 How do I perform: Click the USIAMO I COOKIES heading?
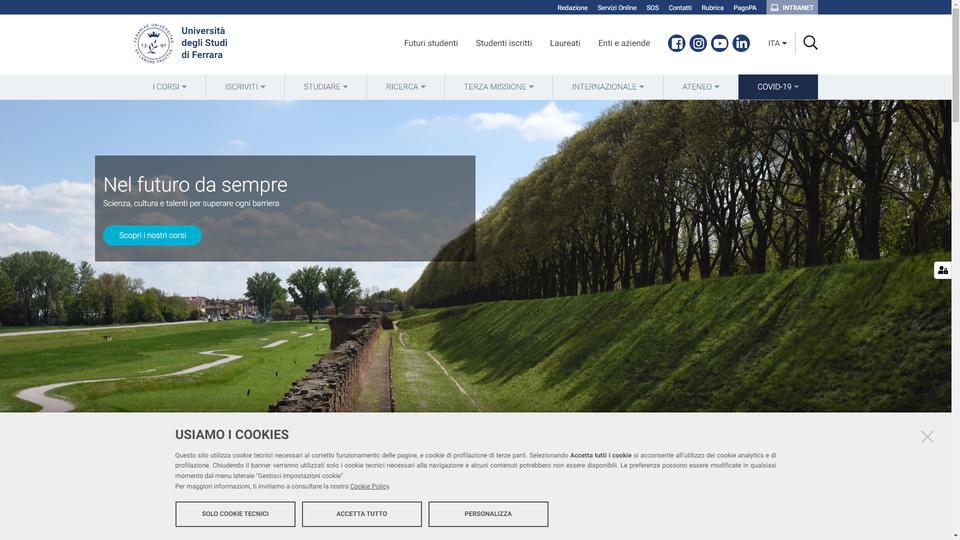pyautogui.click(x=231, y=435)
